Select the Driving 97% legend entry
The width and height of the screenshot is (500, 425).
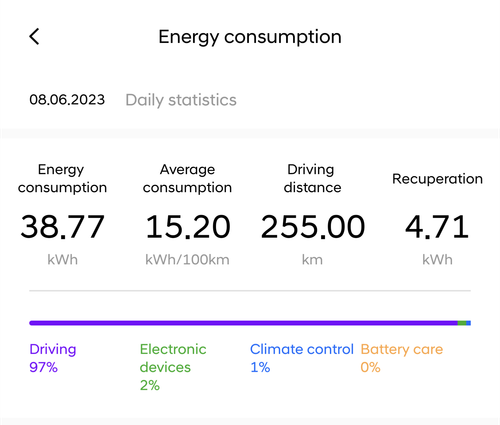point(53,358)
